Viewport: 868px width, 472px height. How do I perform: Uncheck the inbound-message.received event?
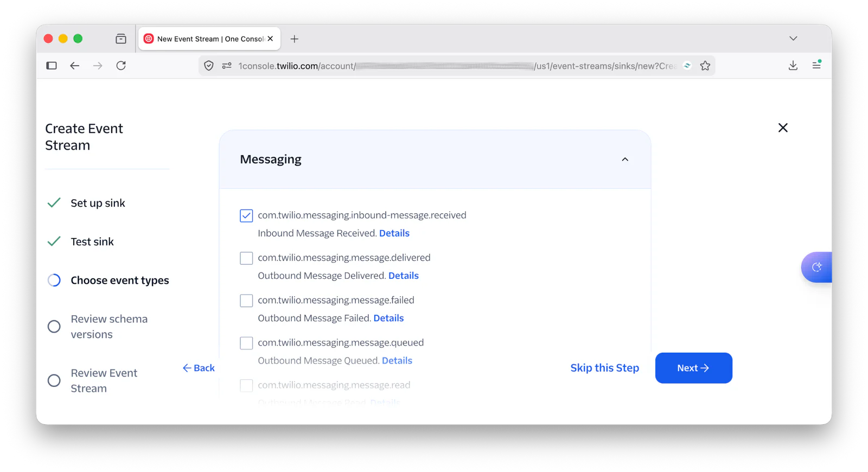[246, 215]
